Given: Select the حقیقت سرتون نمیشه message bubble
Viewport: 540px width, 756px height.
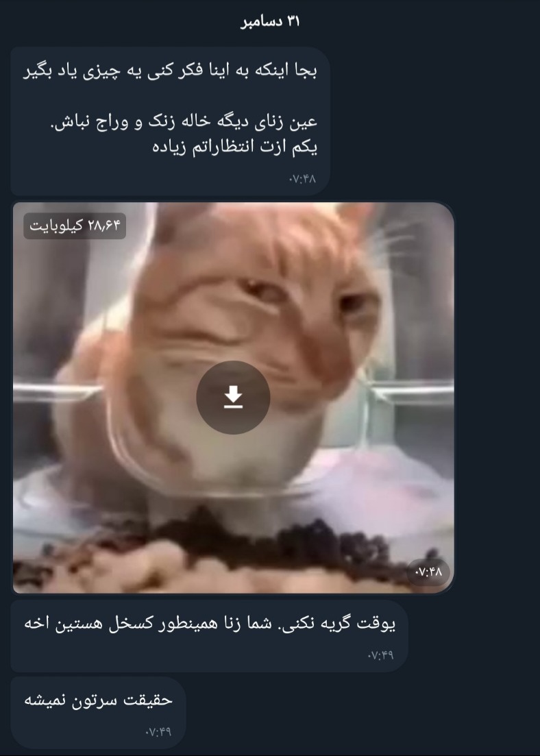Looking at the screenshot, I should [98, 713].
